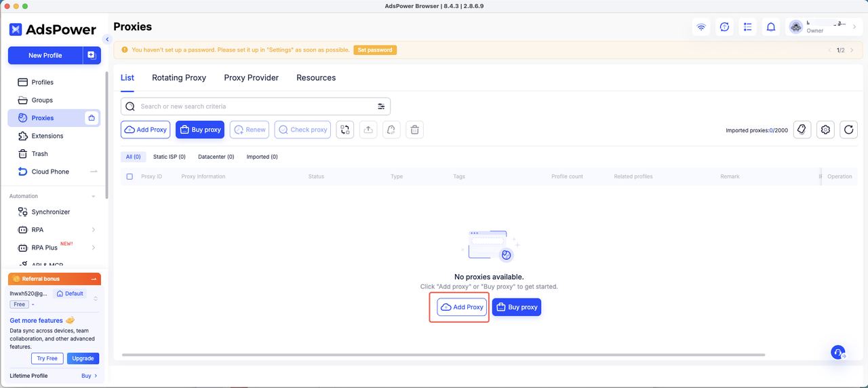The image size is (868, 388).
Task: Filter by Datacenter (0)
Action: tap(216, 157)
